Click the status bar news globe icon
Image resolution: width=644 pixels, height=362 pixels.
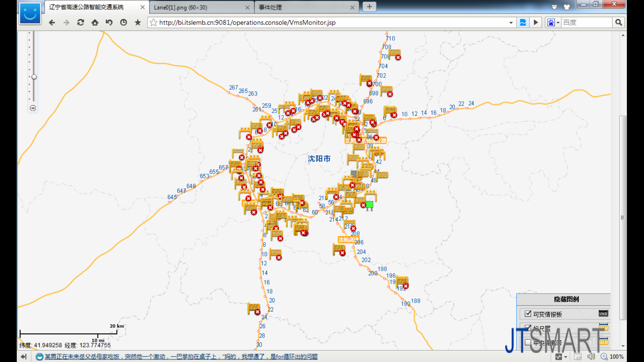pos(39,357)
